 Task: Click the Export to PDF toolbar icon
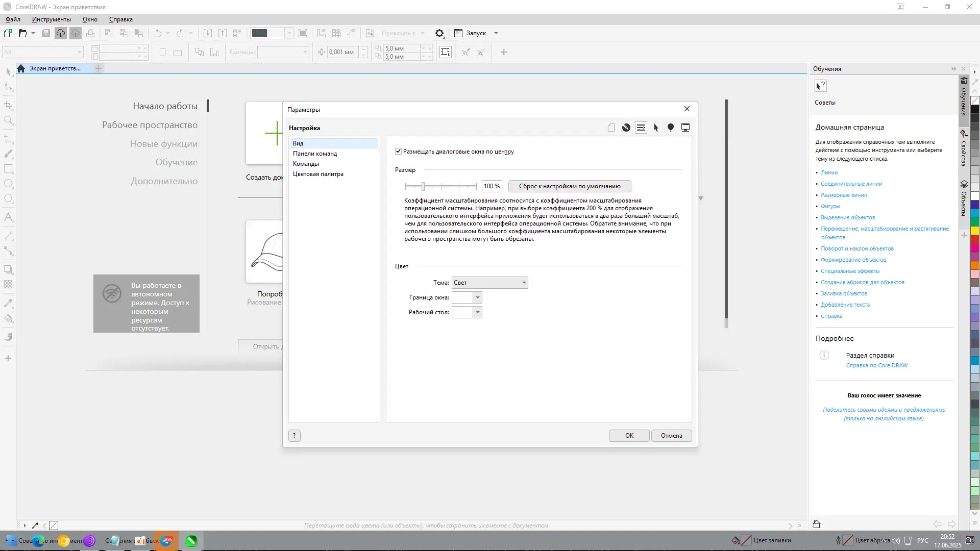point(237,33)
